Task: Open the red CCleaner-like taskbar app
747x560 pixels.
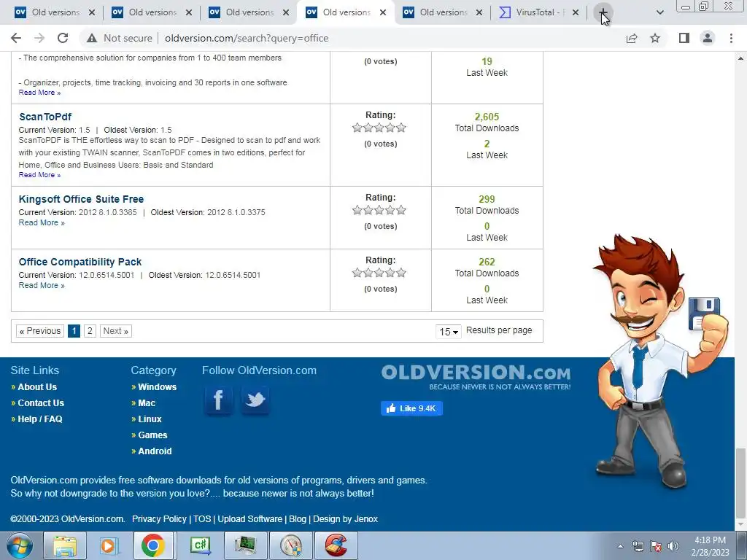Action: (x=336, y=545)
